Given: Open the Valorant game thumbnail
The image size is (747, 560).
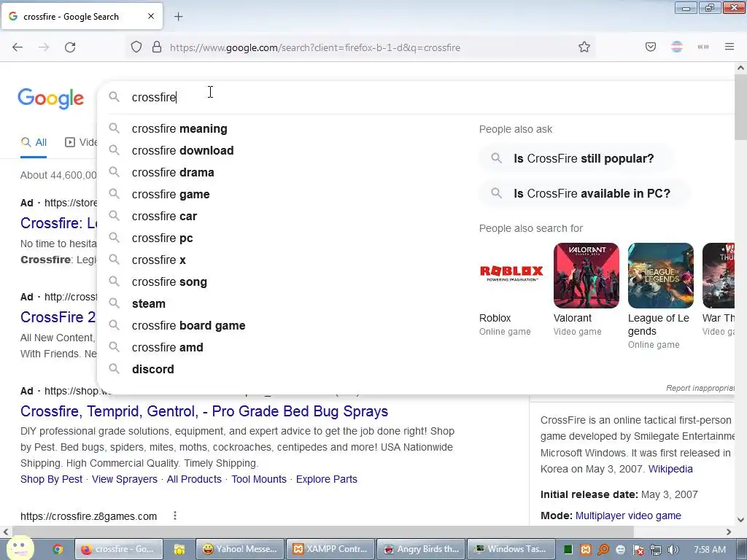Looking at the screenshot, I should (x=587, y=275).
